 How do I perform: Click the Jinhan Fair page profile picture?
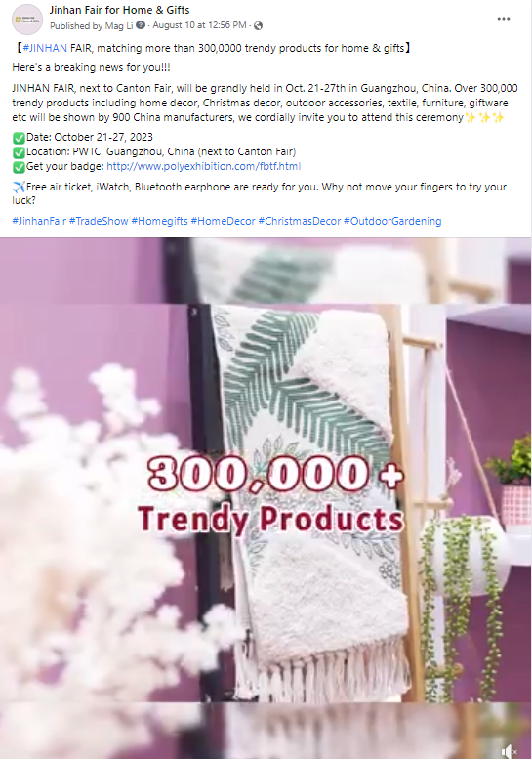27,20
